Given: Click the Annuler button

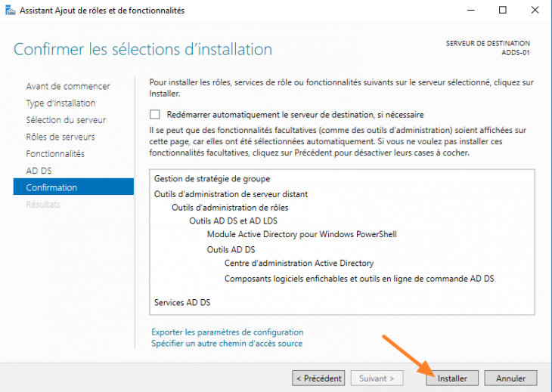Looking at the screenshot, I should coord(510,378).
